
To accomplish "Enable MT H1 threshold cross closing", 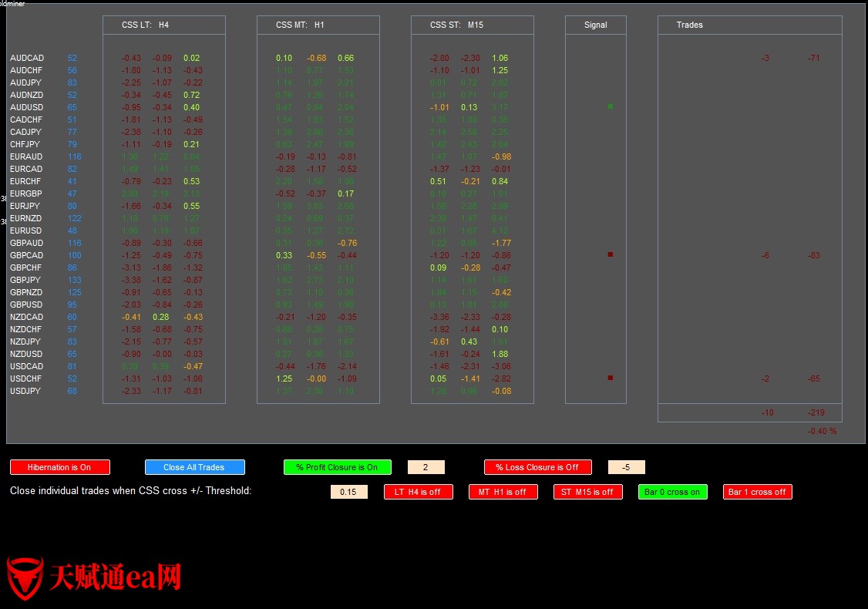I will 503,492.
